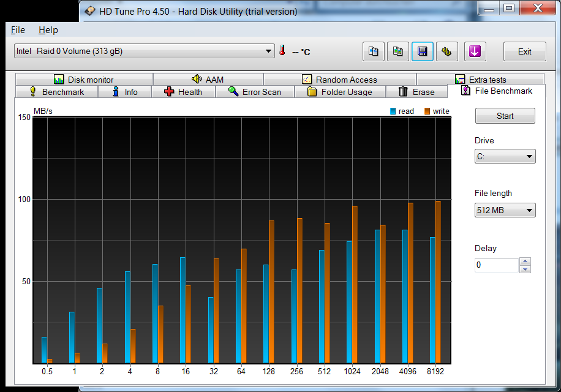Switch to the Disk monitor tab
The height and width of the screenshot is (392, 561).
coord(84,80)
